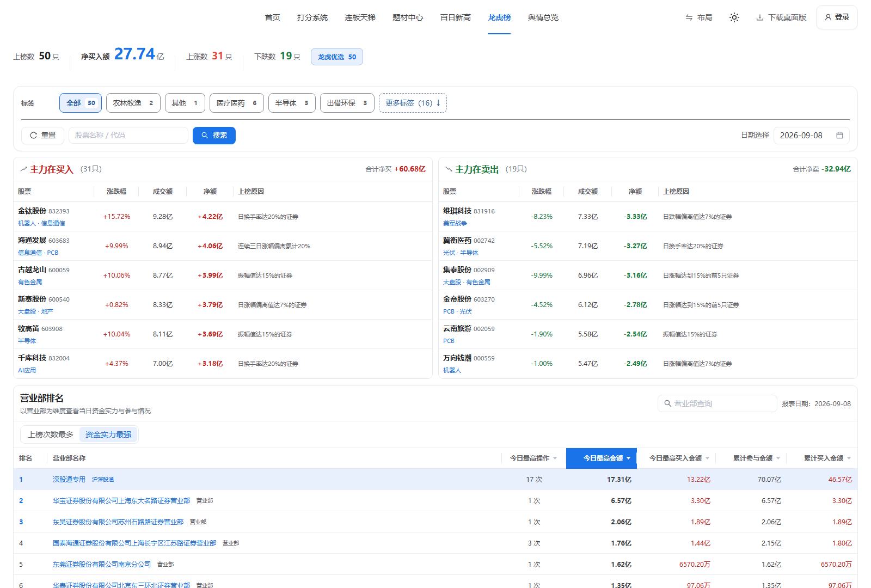Open the 打分系统 navigation tab
The width and height of the screenshot is (871, 588).
[x=312, y=17]
